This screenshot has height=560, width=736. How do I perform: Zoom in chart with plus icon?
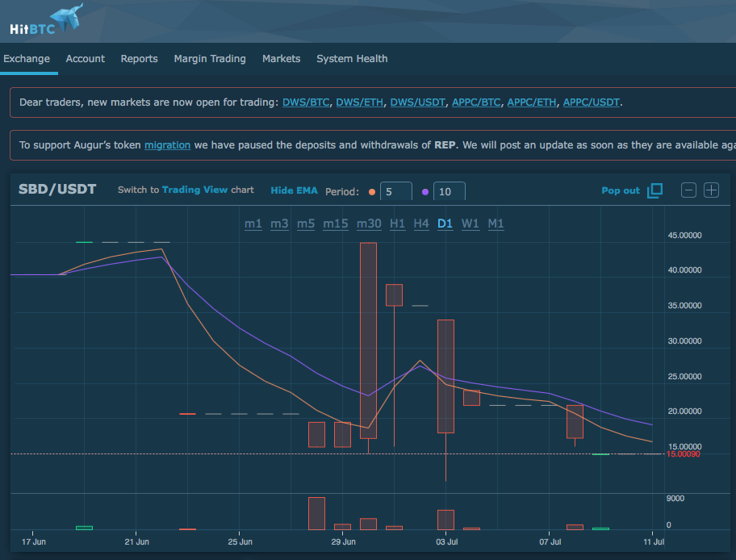pyautogui.click(x=711, y=190)
